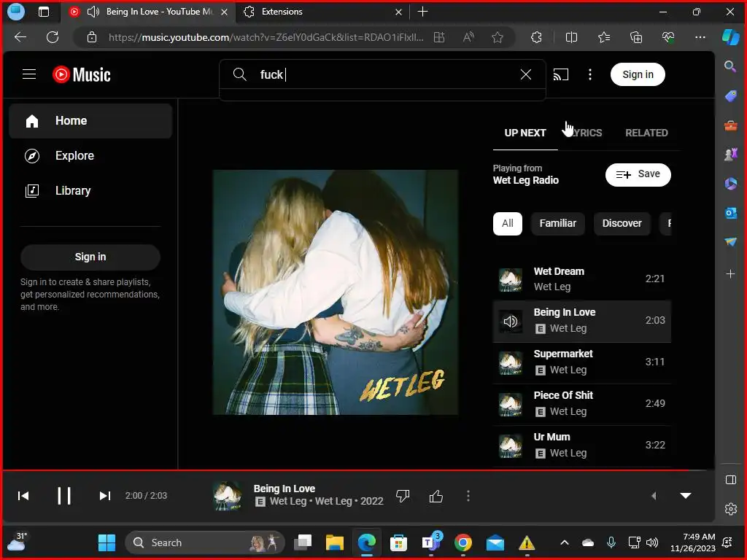The image size is (747, 560).
Task: Dislike the song Being In Love
Action: click(x=403, y=496)
